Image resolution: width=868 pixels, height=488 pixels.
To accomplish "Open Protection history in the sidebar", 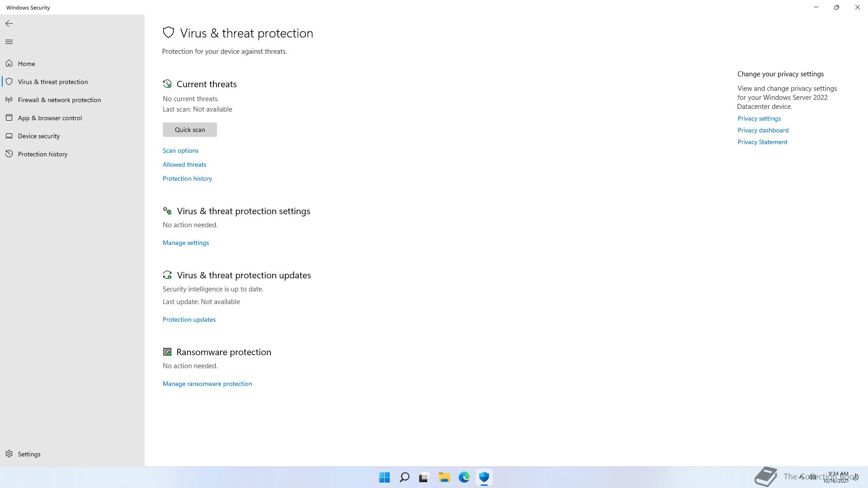I will point(72,154).
